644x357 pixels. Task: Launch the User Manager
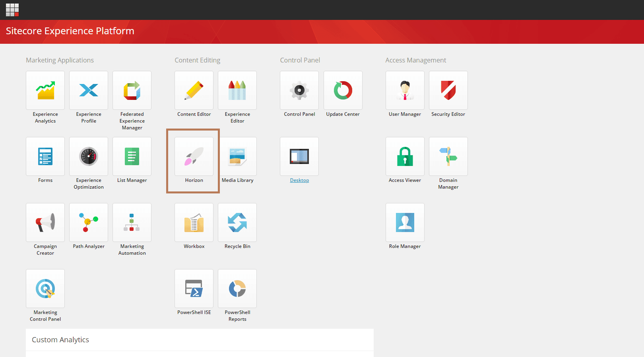[x=405, y=90]
